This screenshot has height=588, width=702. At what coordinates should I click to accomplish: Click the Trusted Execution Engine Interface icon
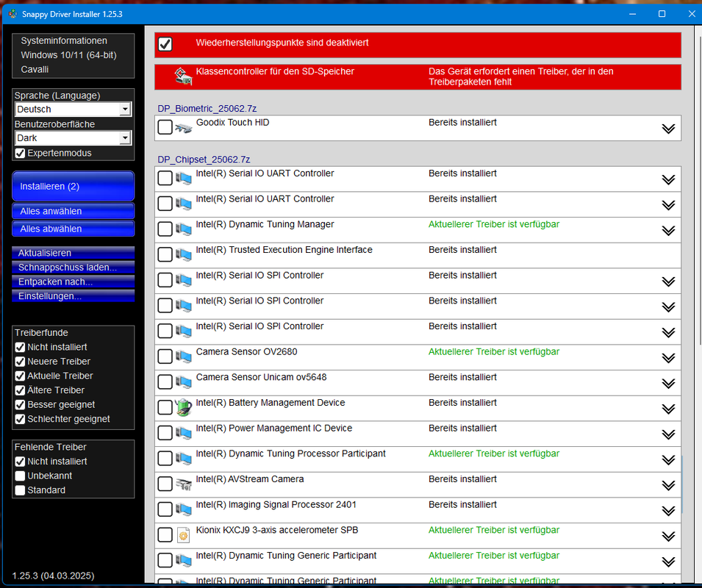click(183, 254)
